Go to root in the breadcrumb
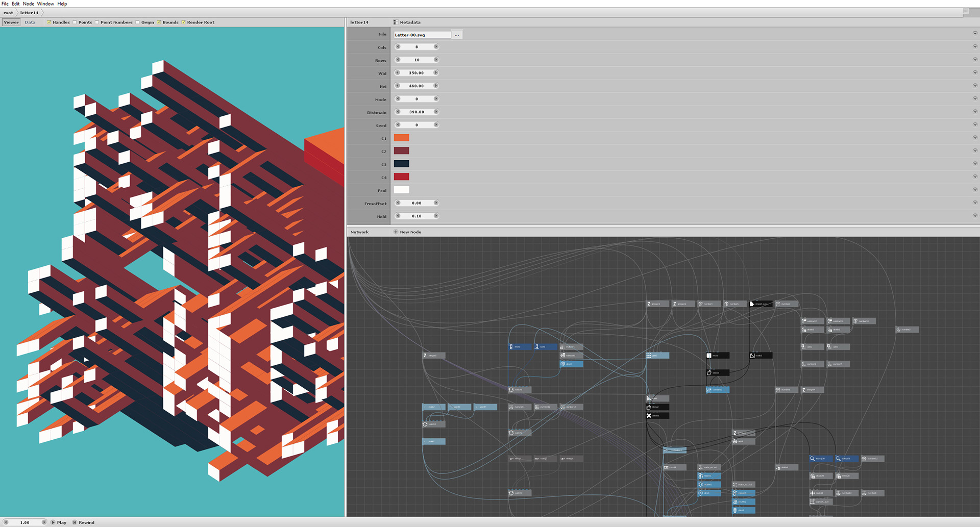The width and height of the screenshot is (980, 527). pyautogui.click(x=8, y=13)
